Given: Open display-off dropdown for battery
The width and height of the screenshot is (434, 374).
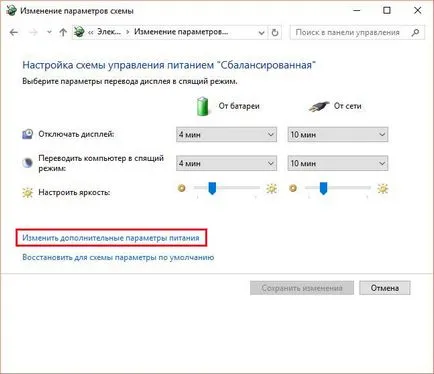Looking at the screenshot, I should tap(226, 135).
